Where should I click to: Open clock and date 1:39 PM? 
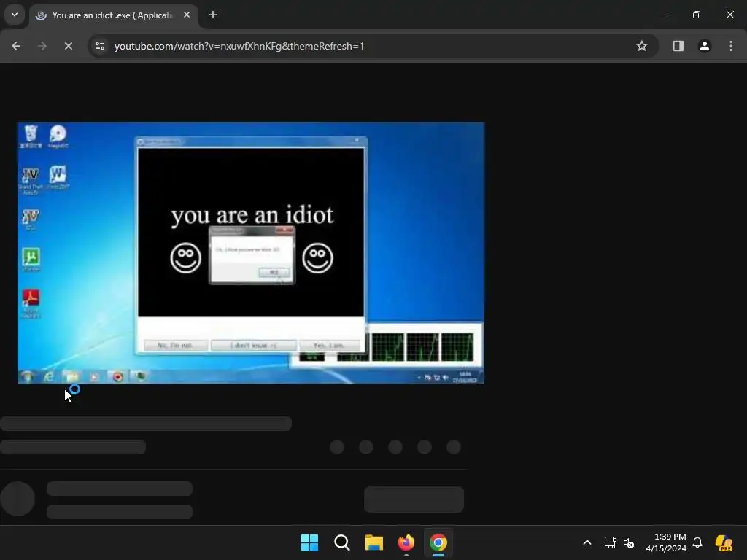(666, 542)
